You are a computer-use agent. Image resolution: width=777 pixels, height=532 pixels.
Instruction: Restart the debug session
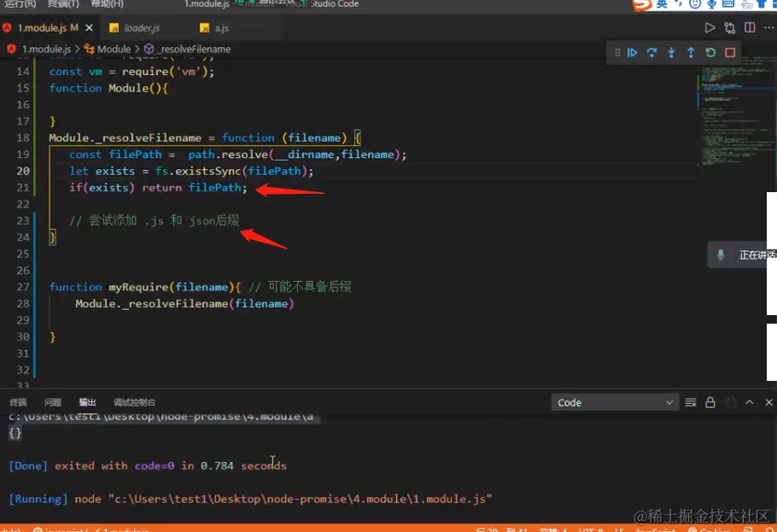(x=710, y=53)
